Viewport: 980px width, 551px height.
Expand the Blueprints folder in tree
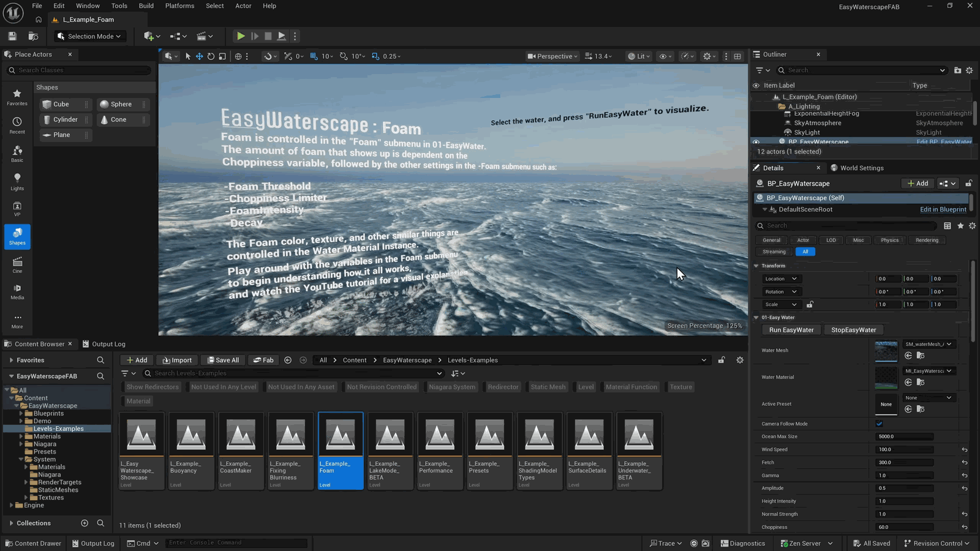tap(21, 413)
